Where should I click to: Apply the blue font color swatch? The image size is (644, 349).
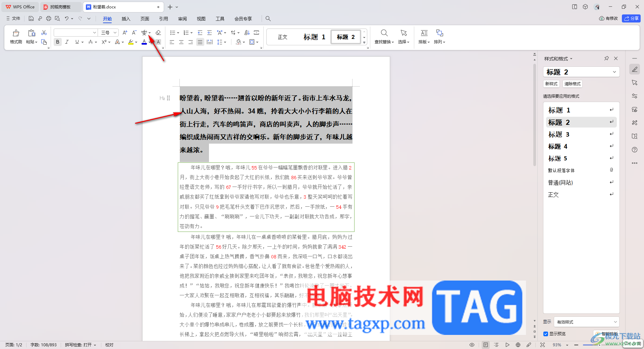(144, 42)
